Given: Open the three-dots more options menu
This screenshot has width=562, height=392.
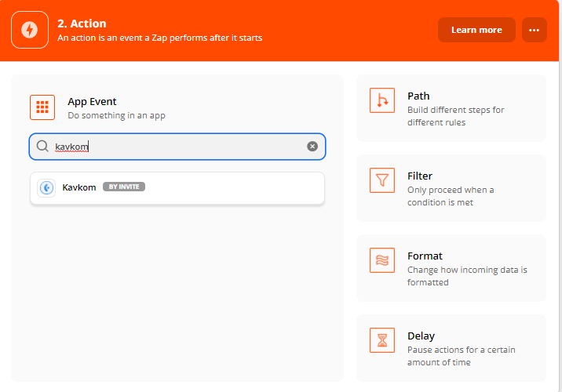Looking at the screenshot, I should click(x=534, y=30).
